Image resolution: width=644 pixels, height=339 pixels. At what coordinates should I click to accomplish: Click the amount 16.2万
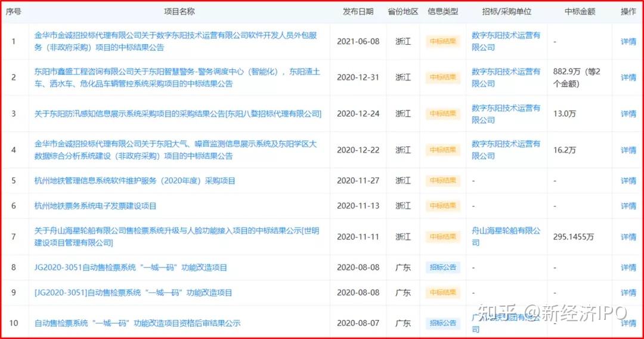pos(564,150)
